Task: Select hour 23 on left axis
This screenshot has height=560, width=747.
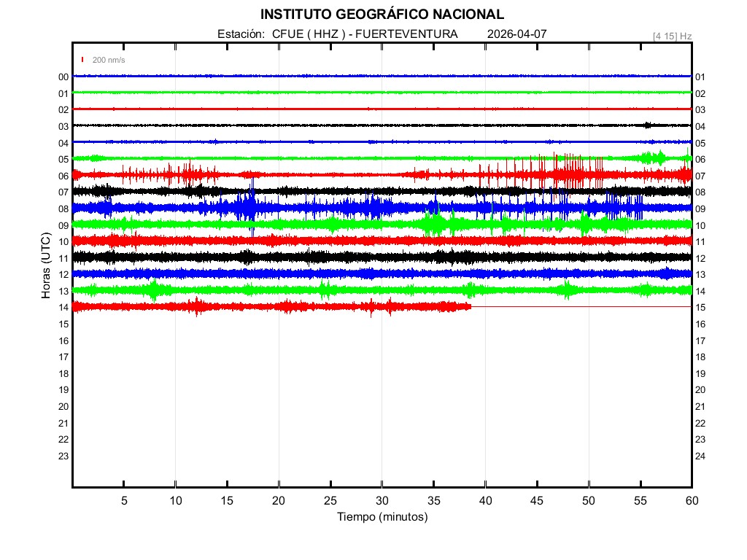Action: coord(63,456)
